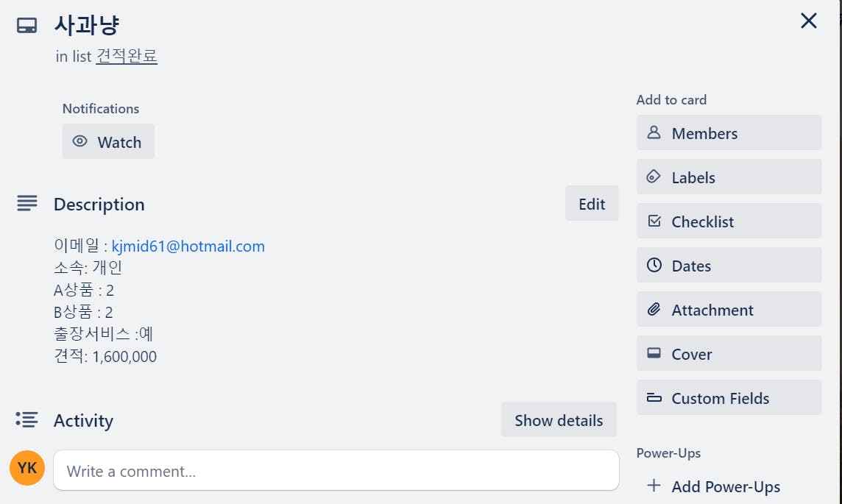Click the Write a comment field
Image resolution: width=842 pixels, height=504 pixels.
tap(336, 471)
